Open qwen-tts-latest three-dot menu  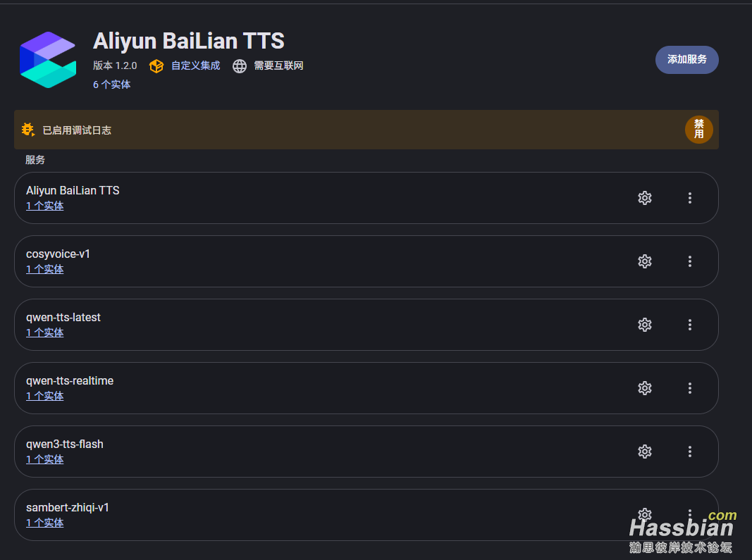point(690,325)
